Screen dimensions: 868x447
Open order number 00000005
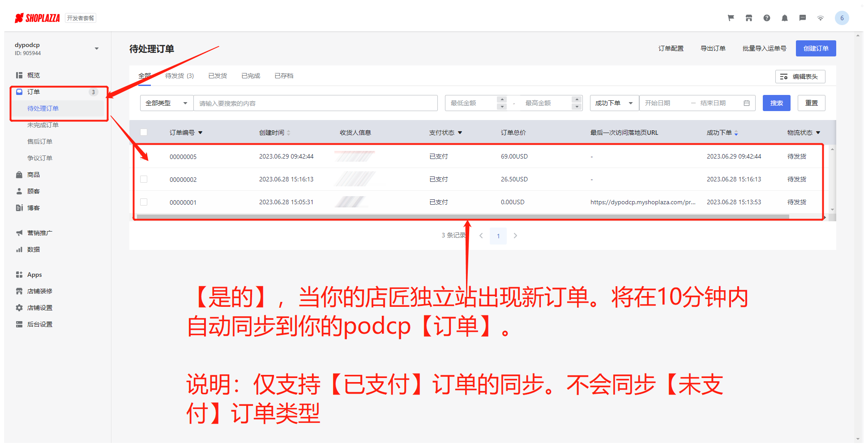pyautogui.click(x=183, y=157)
